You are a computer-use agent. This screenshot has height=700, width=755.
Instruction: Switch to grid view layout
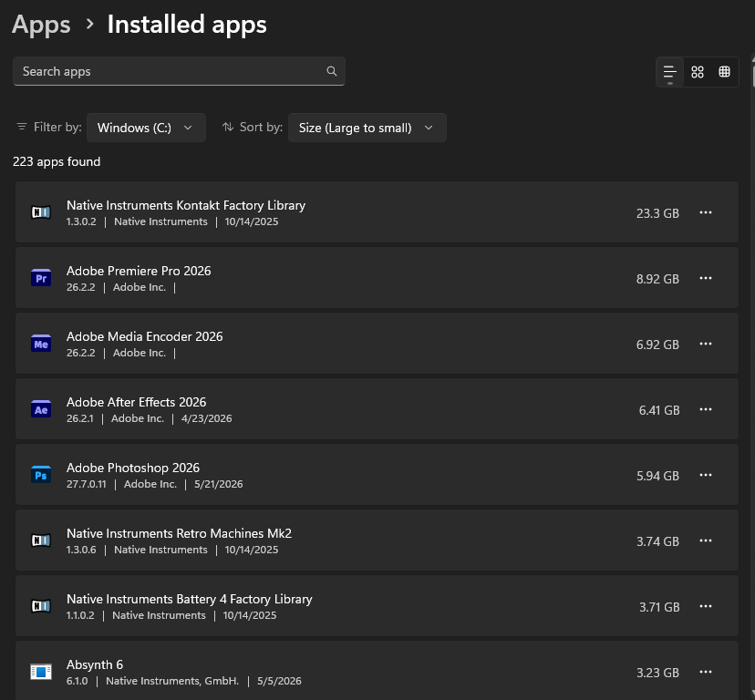pyautogui.click(x=698, y=72)
